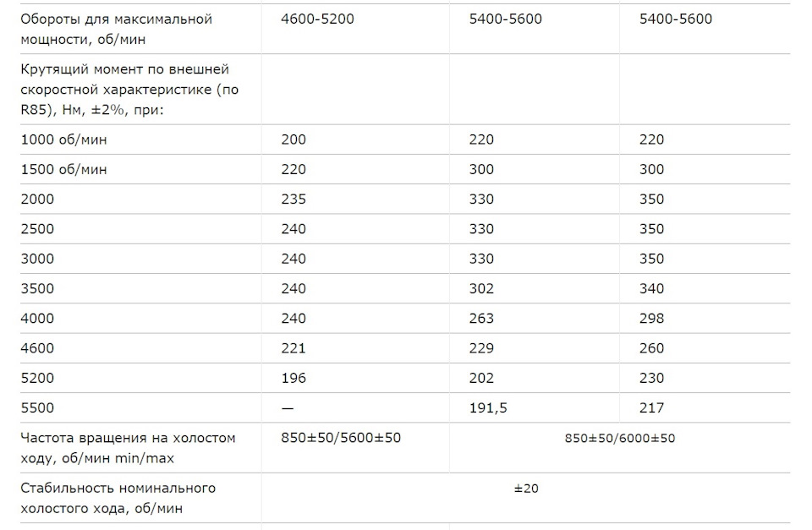Click the '1500 об/мин' row label
812x530 pixels.
coord(64,169)
